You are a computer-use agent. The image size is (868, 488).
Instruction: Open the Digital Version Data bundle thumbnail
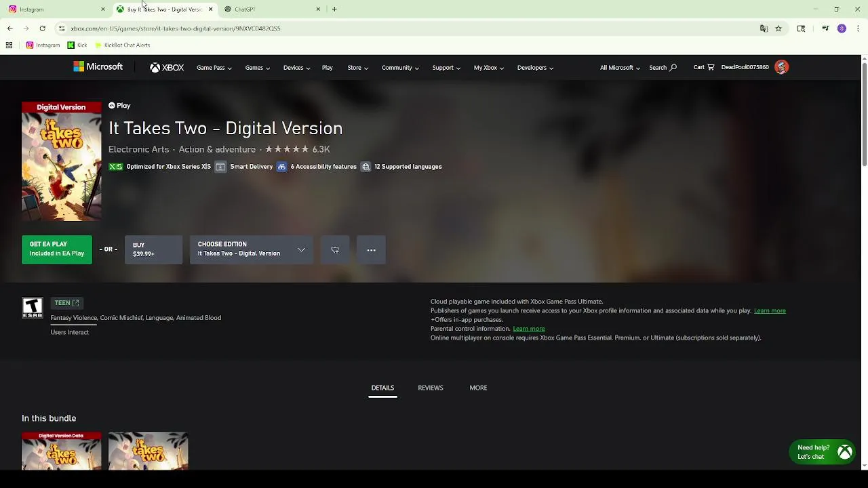(61, 451)
